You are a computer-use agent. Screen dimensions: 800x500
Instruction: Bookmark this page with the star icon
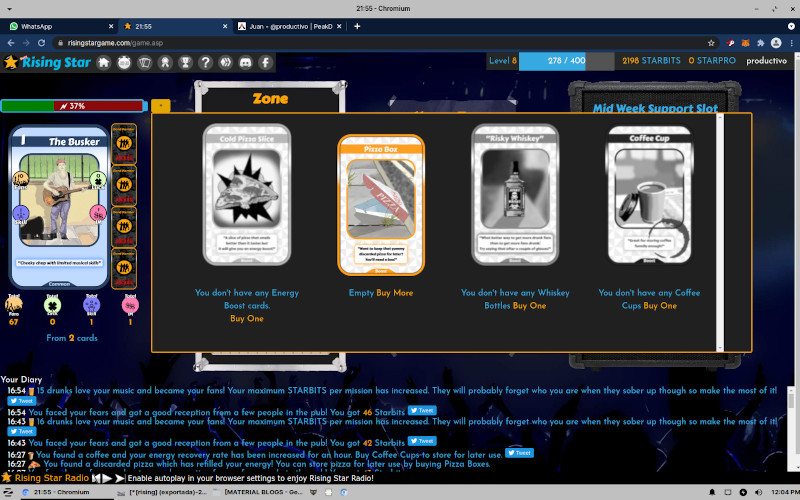[711, 43]
